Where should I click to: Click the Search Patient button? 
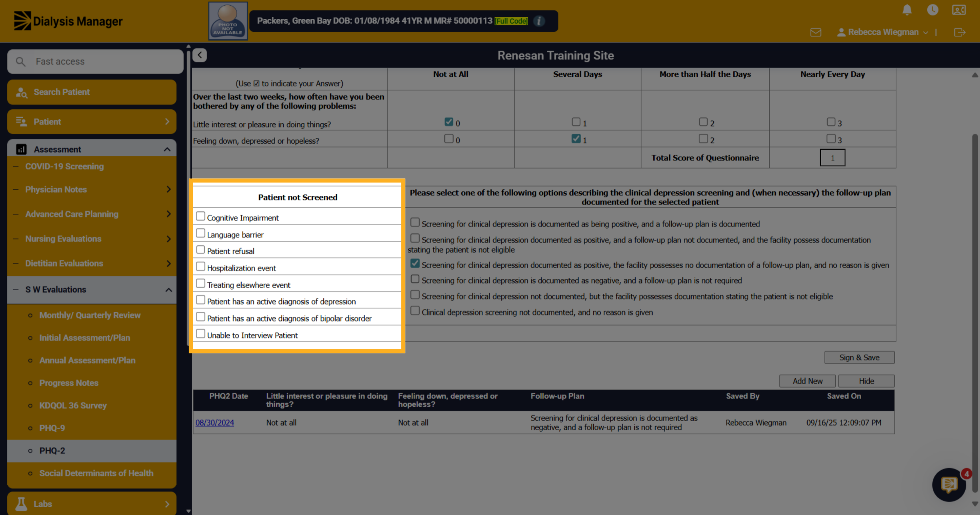click(x=92, y=92)
